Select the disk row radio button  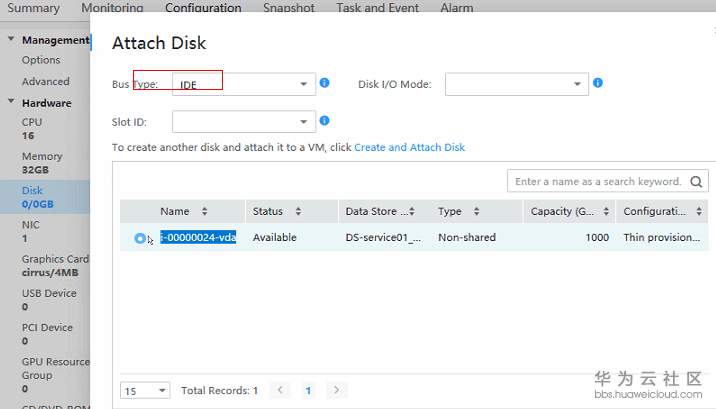click(140, 238)
